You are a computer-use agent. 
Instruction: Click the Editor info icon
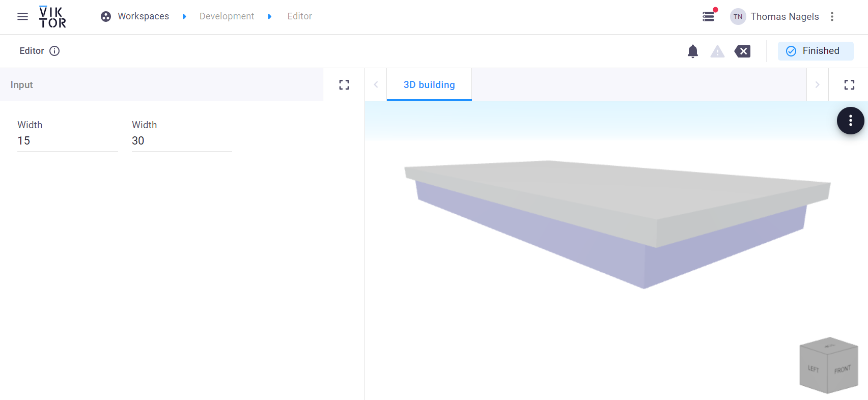coord(54,51)
